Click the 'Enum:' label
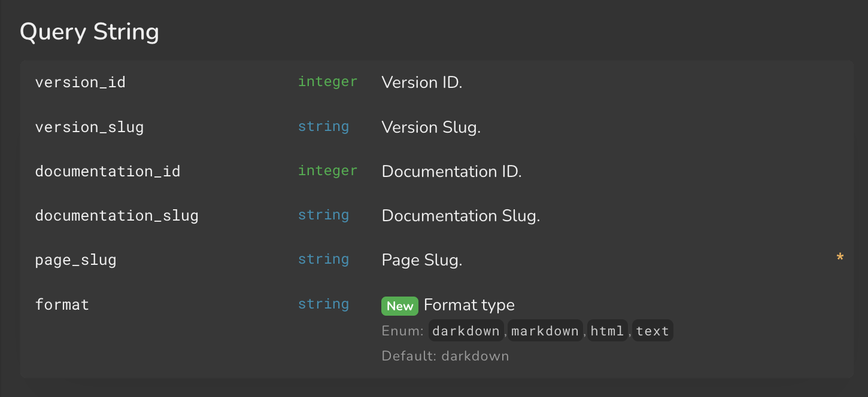 (x=403, y=331)
